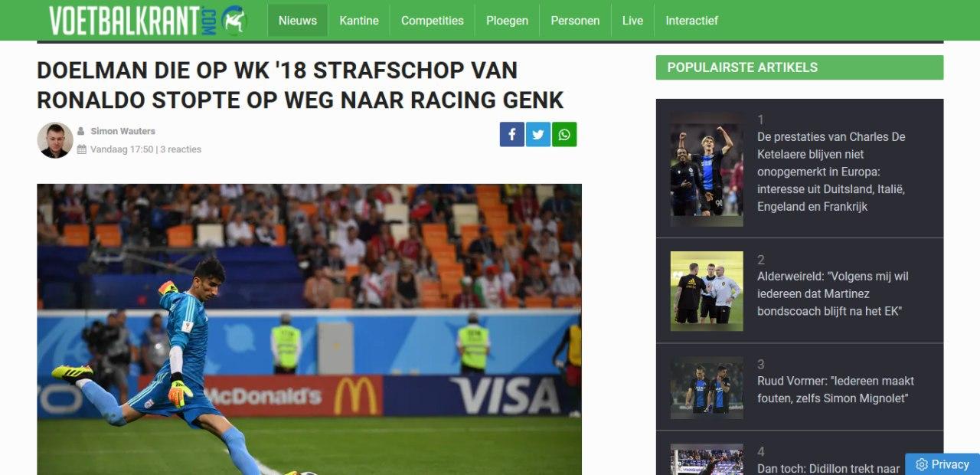This screenshot has width=980, height=475.
Task: Click the calendar icon beside Vandaag 17:50
Action: pos(82,149)
